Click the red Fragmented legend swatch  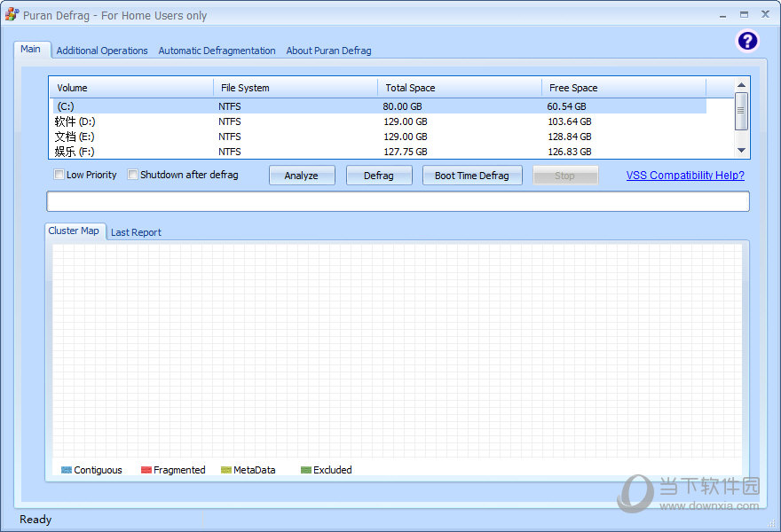[146, 470]
